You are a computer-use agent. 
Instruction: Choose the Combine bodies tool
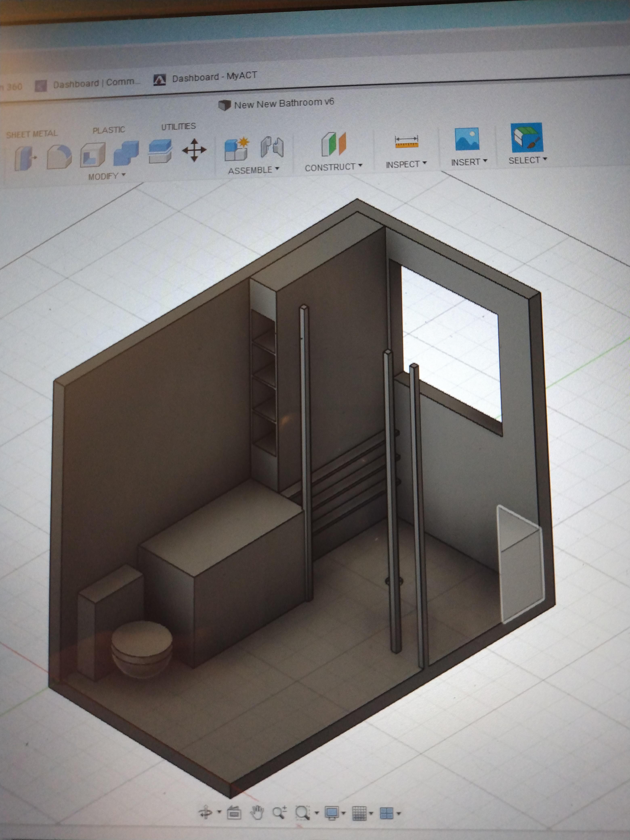click(126, 153)
